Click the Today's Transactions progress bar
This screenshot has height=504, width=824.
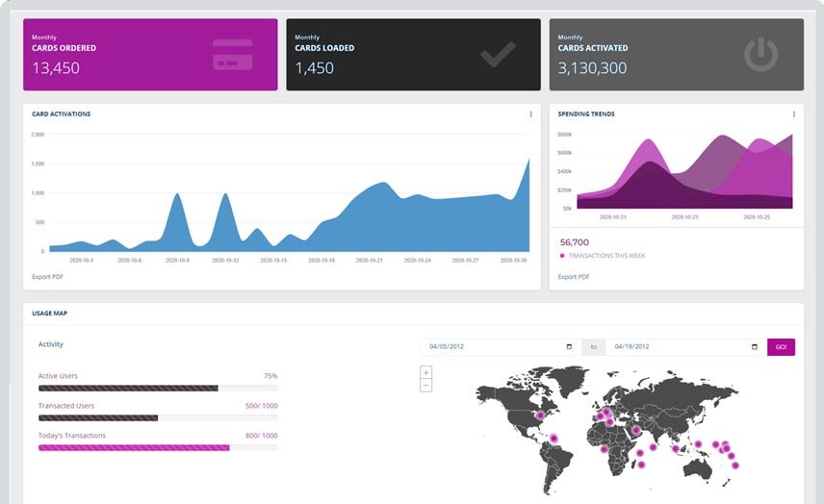157,447
